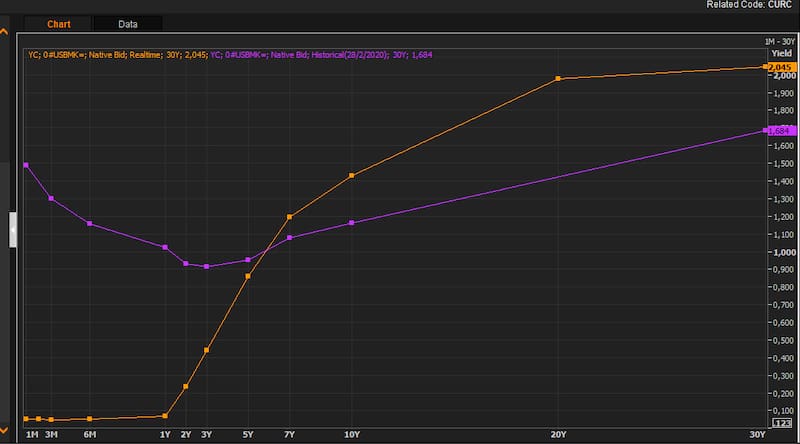Click the up chevron at top left
The image size is (800, 444).
[x=4, y=33]
